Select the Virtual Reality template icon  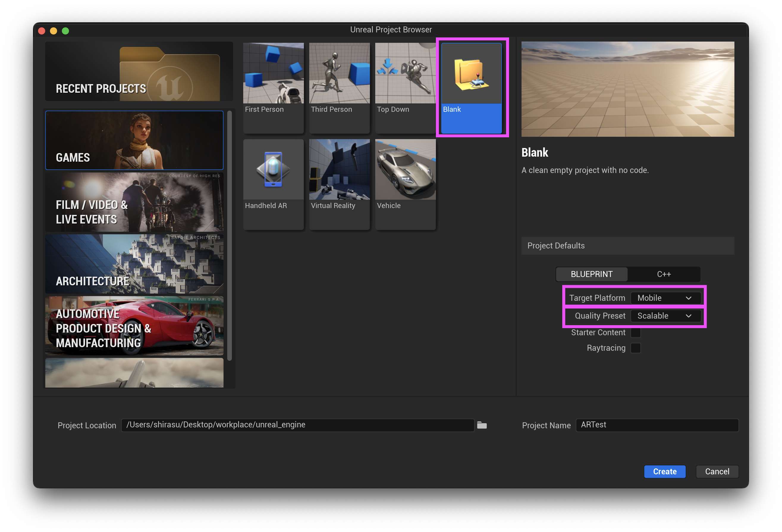point(339,169)
